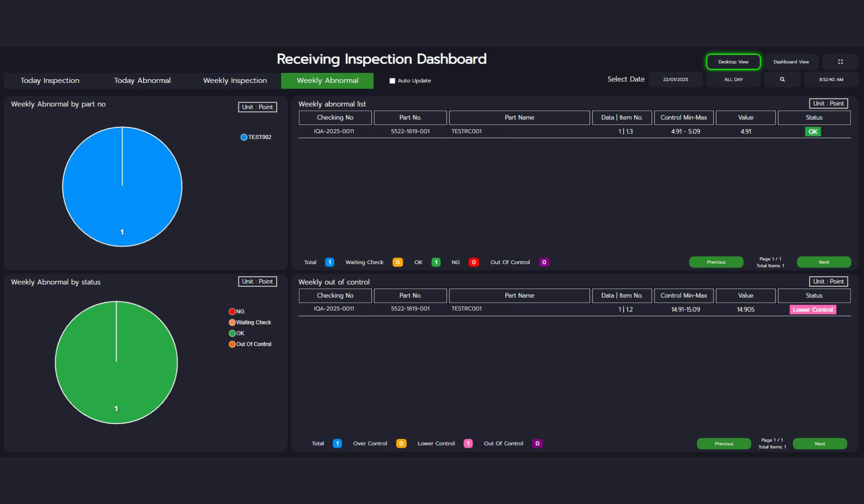Enable the Auto Update checkbox
864x504 pixels.
[392, 81]
